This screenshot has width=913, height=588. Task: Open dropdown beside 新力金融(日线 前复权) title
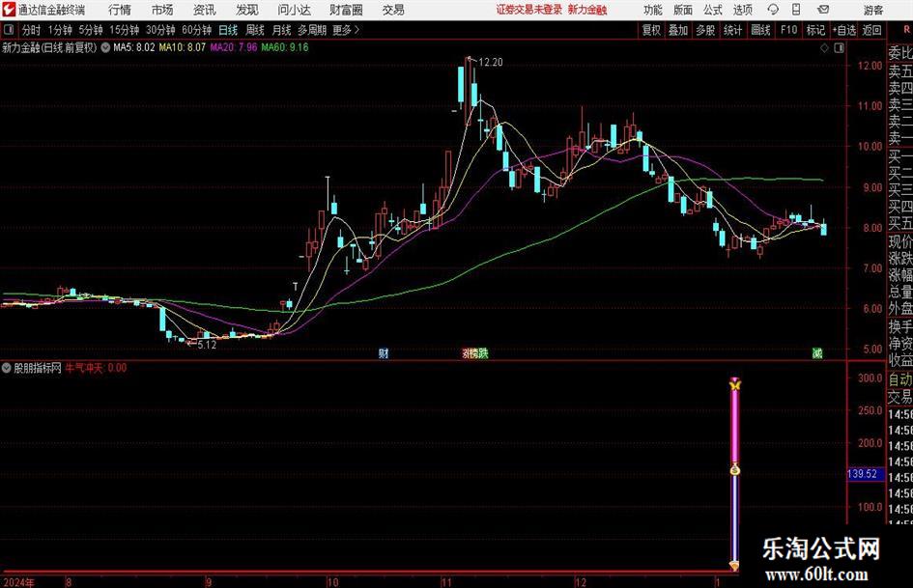tap(105, 47)
